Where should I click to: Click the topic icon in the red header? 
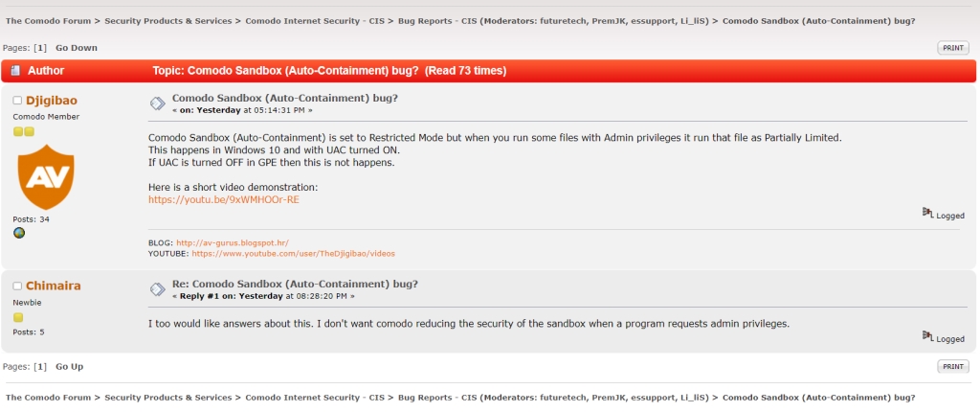tap(15, 70)
